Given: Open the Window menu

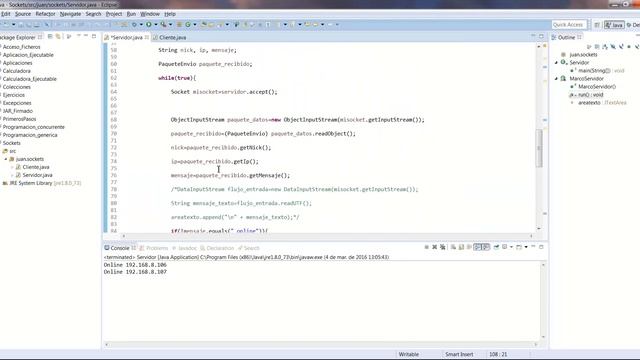Looking at the screenshot, I should [x=150, y=14].
